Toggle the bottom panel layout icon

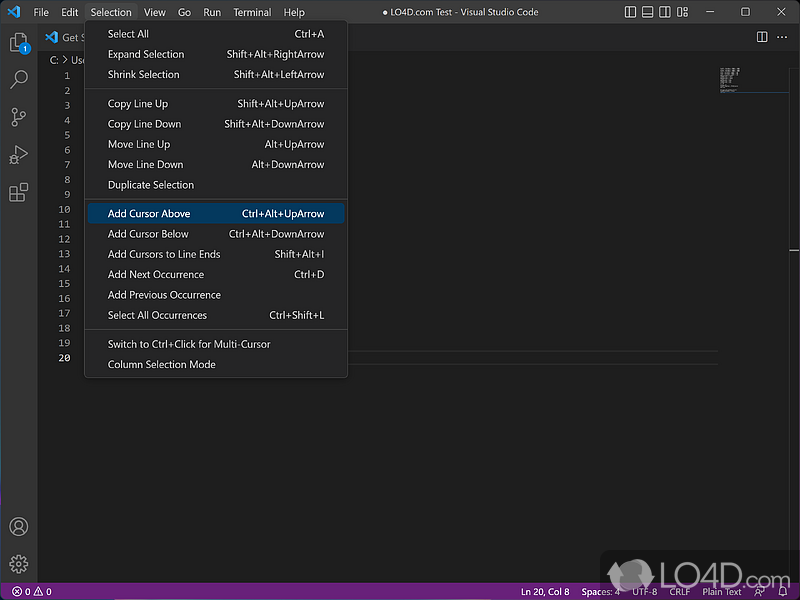pyautogui.click(x=647, y=12)
